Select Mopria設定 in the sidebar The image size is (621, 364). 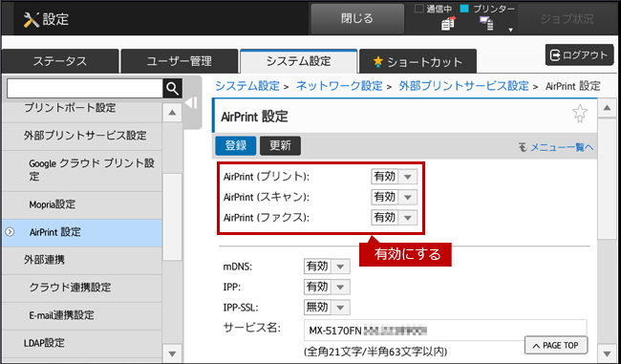tap(82, 205)
